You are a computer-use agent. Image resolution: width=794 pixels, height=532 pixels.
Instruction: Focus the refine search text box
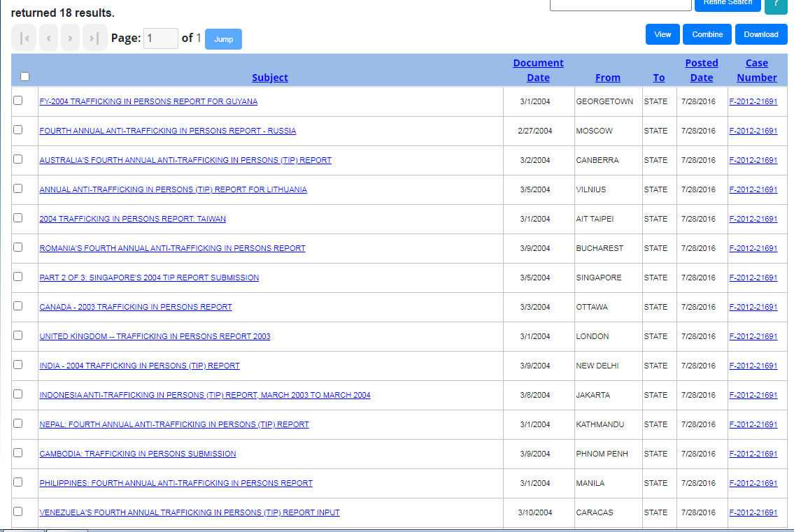(621, 5)
